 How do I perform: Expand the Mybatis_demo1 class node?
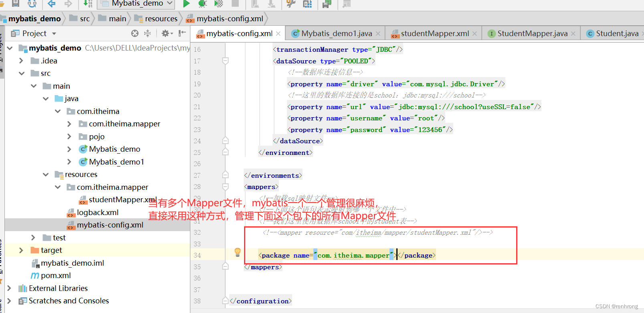coord(69,162)
